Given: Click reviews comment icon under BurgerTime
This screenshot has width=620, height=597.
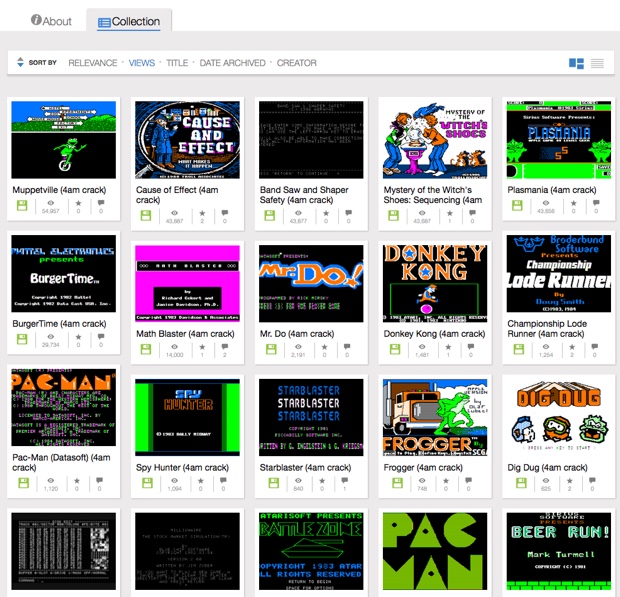Looking at the screenshot, I should pyautogui.click(x=101, y=336).
